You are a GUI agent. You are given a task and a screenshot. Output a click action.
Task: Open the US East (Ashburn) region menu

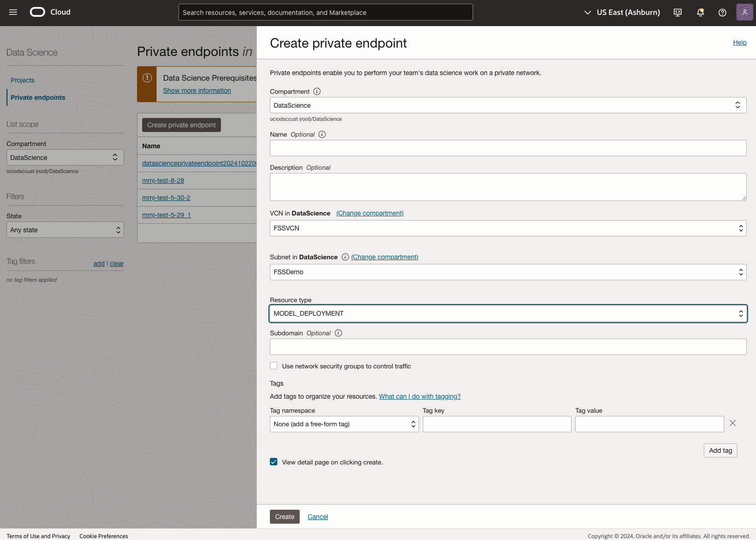(622, 13)
